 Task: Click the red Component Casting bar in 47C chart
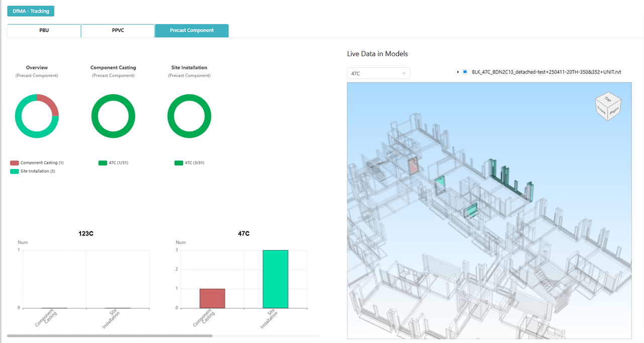[x=212, y=298]
